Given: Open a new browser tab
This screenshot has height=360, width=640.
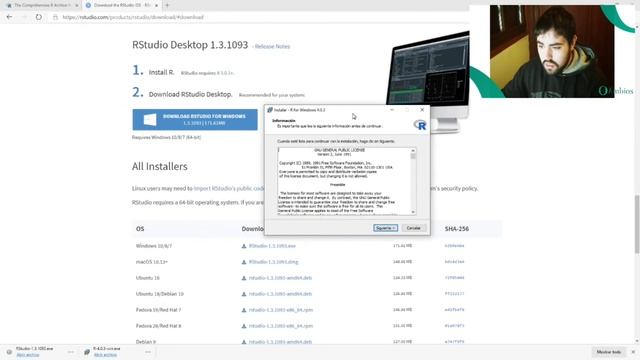Looking at the screenshot, I should [x=167, y=5].
